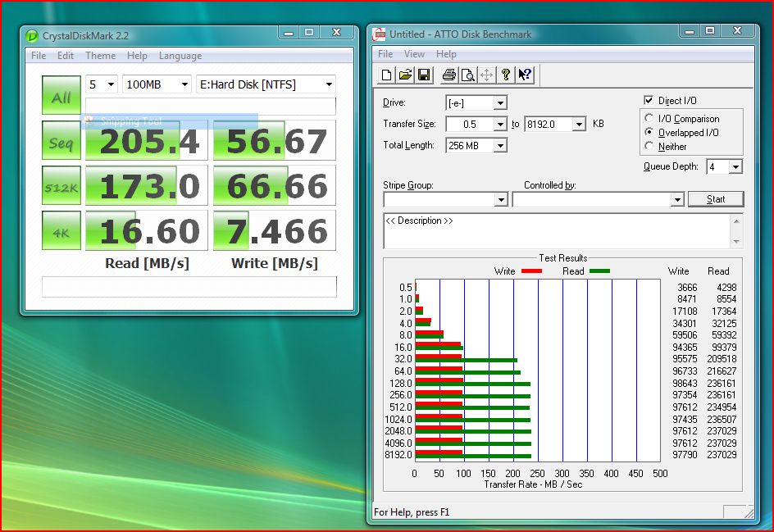Click the empty comment field in CrystalDiskMark
774x532 pixels.
pyautogui.click(x=189, y=287)
